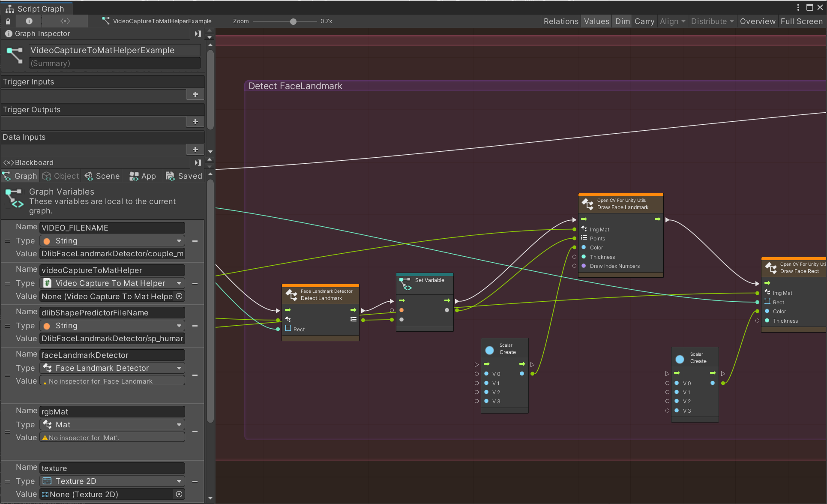The width and height of the screenshot is (827, 504).
Task: Click the Full Screen button
Action: coord(801,21)
